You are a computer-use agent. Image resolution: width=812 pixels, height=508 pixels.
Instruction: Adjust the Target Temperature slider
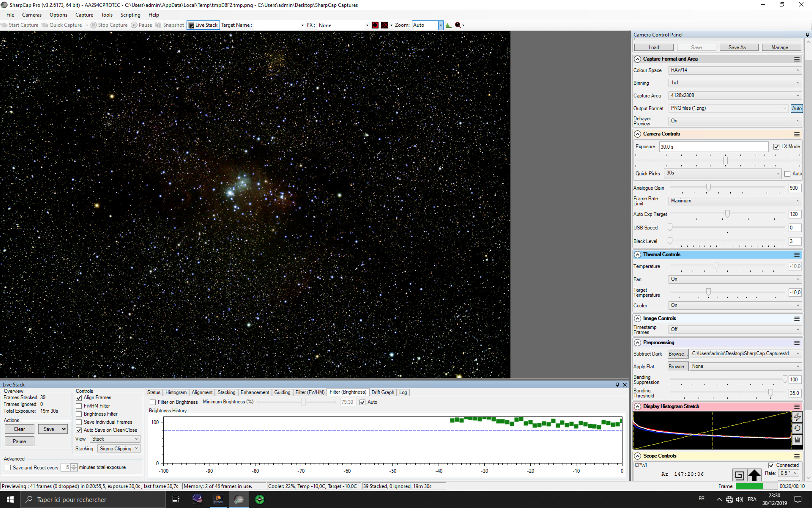pyautogui.click(x=708, y=292)
